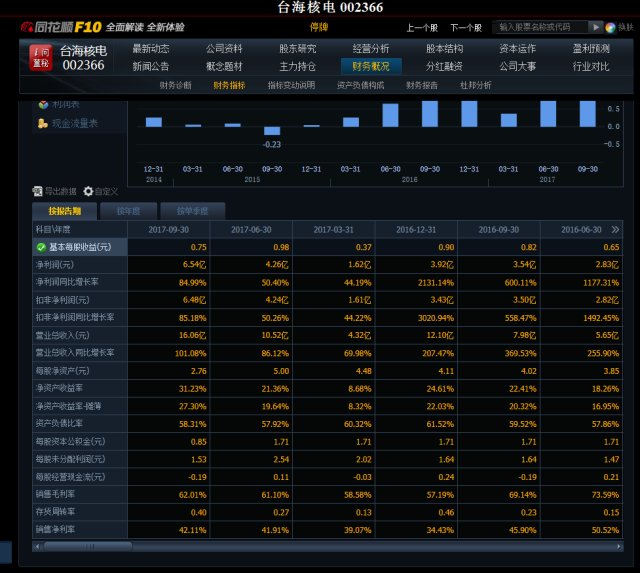640x573 pixels.
Task: Click the 自定义 gear icon
Action: pyautogui.click(x=88, y=191)
